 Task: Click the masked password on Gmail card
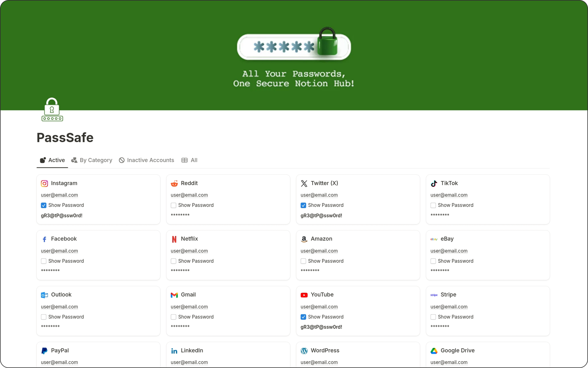(x=180, y=327)
